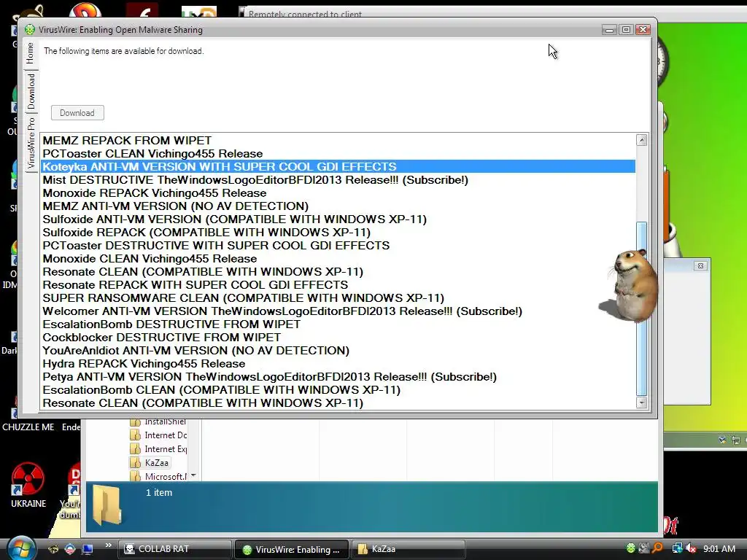
Task: Click the Download button
Action: pyautogui.click(x=77, y=113)
